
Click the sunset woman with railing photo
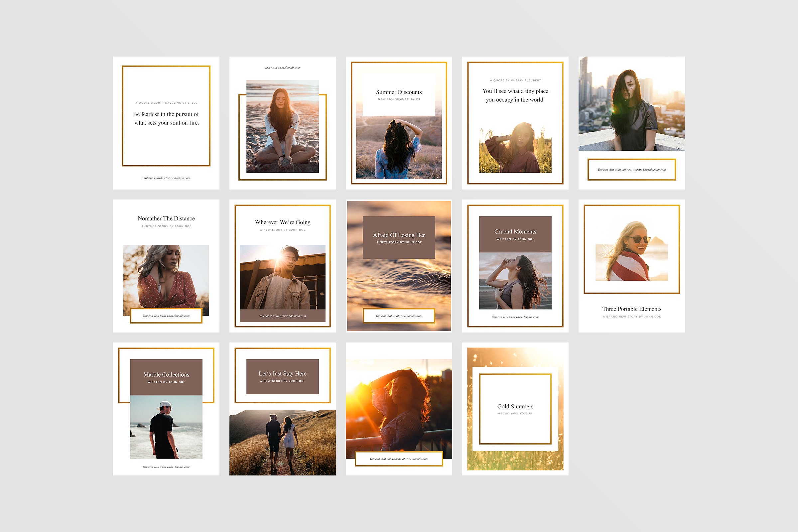(x=399, y=407)
